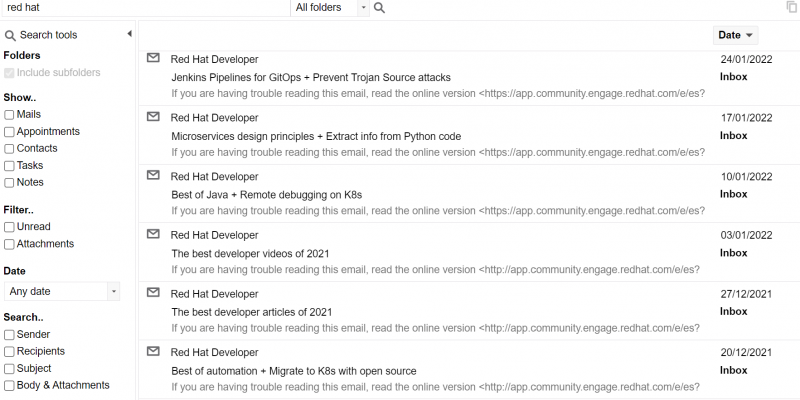Click envelope icon of best developer videos email

pyautogui.click(x=154, y=234)
